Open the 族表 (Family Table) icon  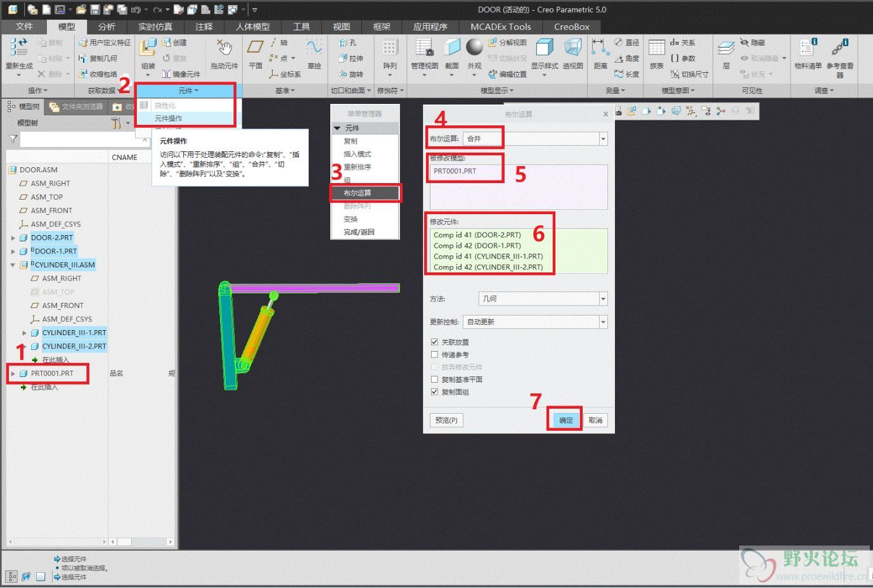tap(657, 48)
